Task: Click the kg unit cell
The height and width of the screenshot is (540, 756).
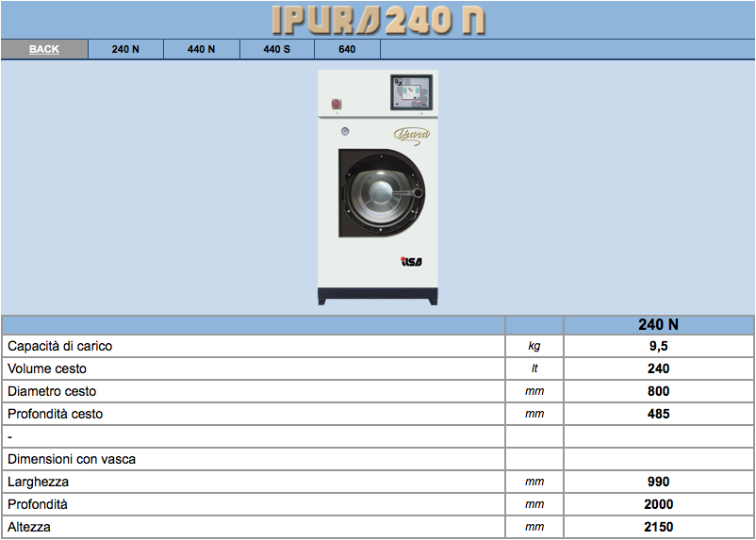Action: 534,346
